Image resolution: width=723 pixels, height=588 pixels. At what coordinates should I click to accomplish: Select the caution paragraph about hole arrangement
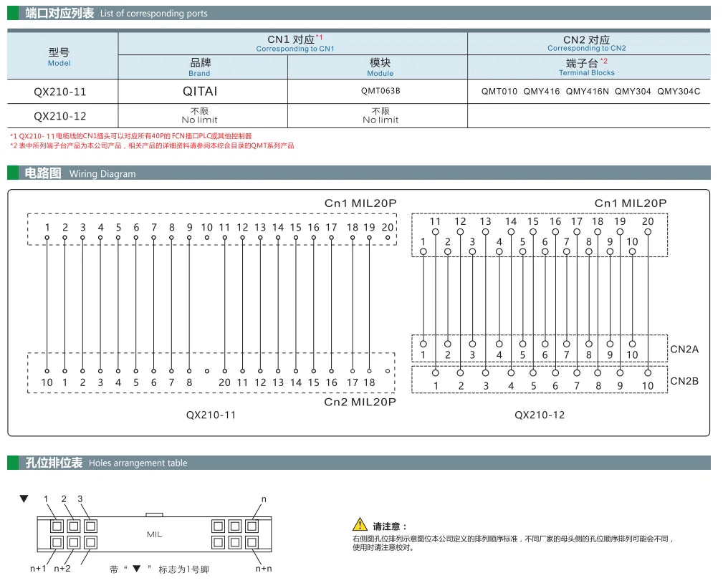coord(513,543)
